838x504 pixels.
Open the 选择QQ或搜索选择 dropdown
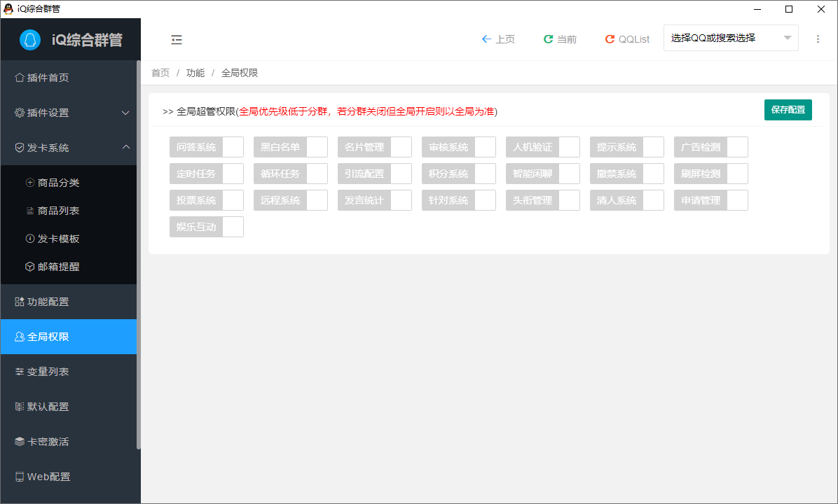731,37
